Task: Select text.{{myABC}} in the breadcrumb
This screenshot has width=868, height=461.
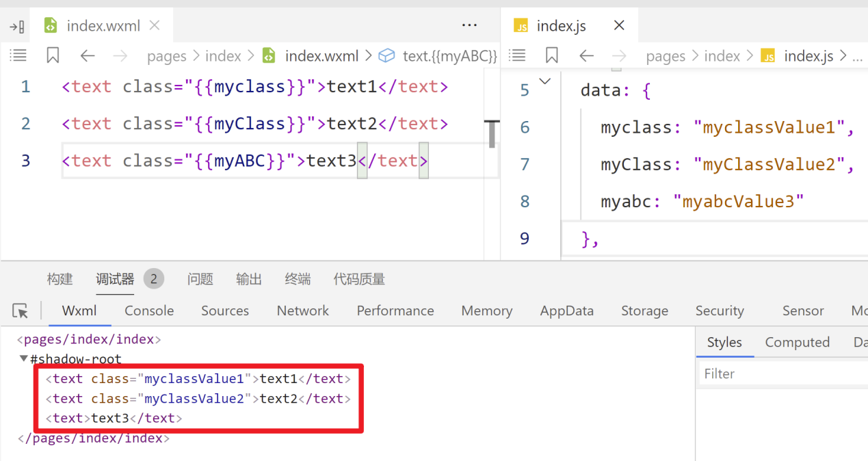Action: coord(449,56)
